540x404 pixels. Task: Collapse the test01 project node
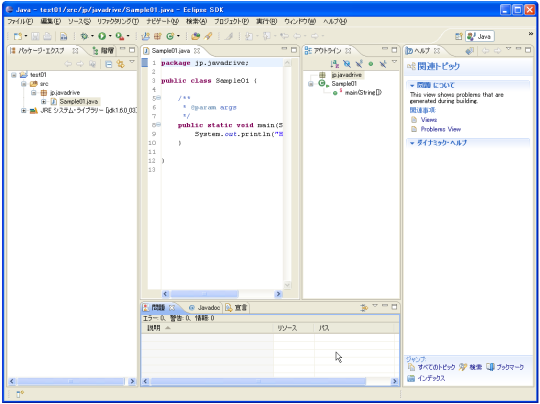[x=14, y=75]
